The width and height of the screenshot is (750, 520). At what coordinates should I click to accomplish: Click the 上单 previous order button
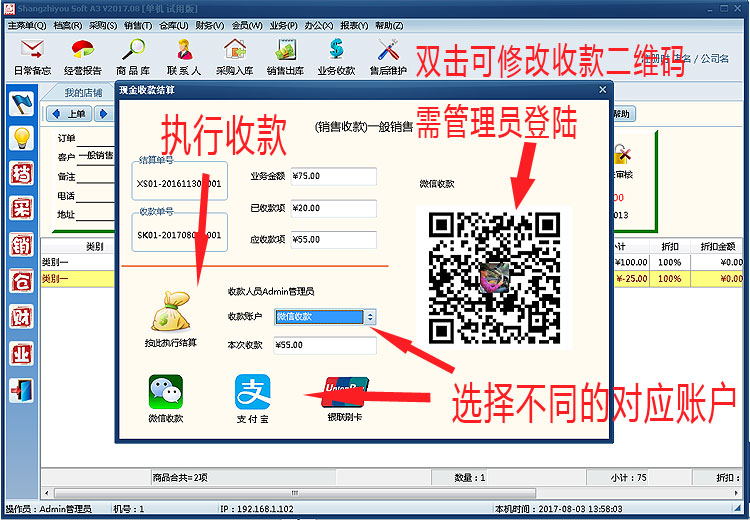69,114
